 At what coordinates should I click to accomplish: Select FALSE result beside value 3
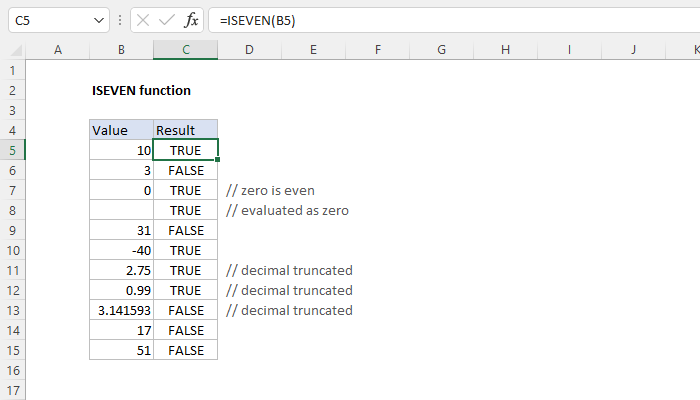click(x=186, y=170)
